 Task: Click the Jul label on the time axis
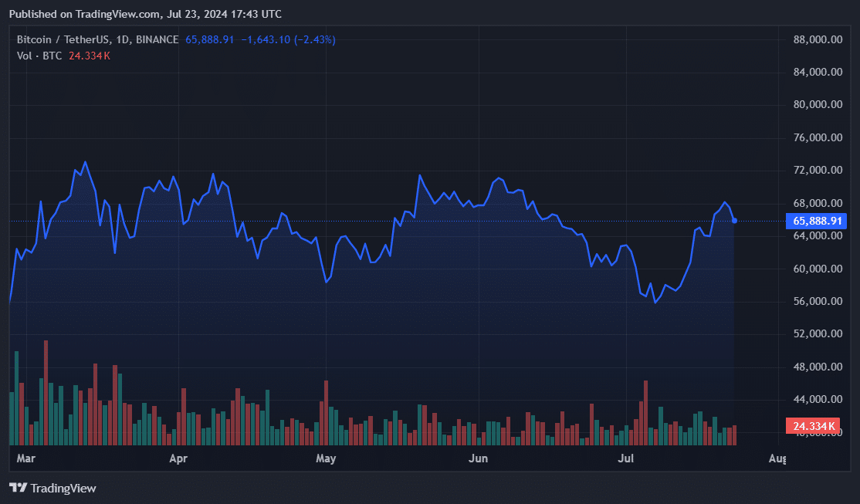[626, 458]
